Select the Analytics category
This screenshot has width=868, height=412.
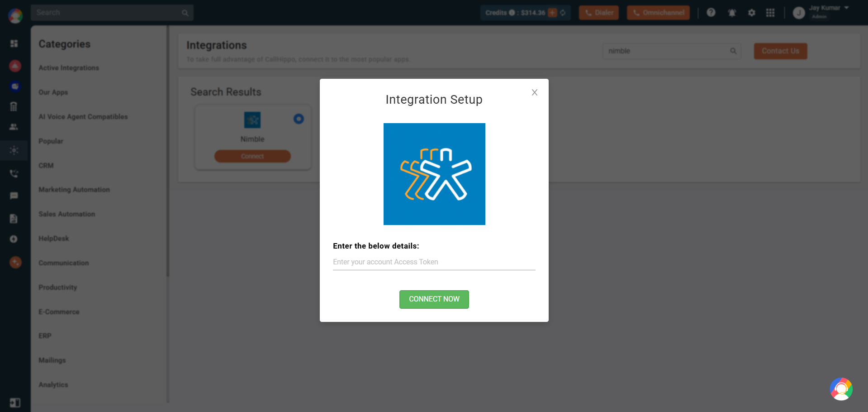(53, 385)
